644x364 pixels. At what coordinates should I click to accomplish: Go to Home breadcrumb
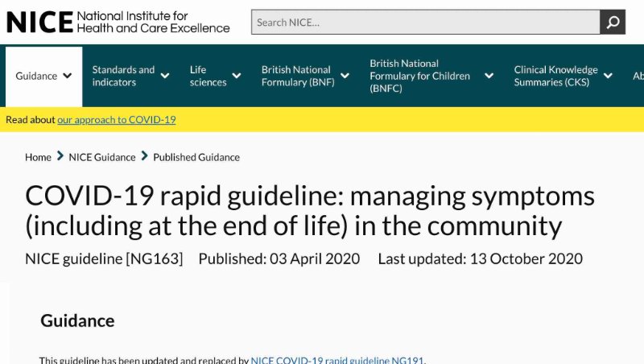(x=38, y=157)
